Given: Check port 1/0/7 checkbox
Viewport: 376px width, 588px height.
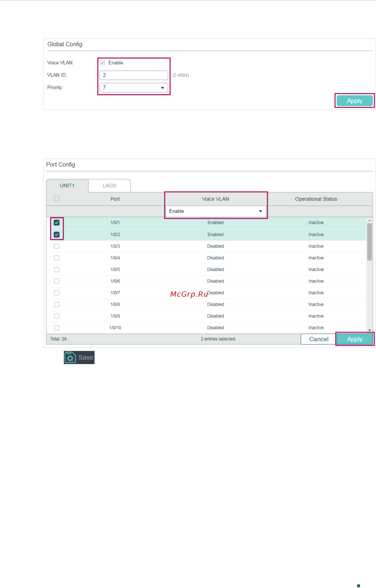Looking at the screenshot, I should (x=57, y=293).
